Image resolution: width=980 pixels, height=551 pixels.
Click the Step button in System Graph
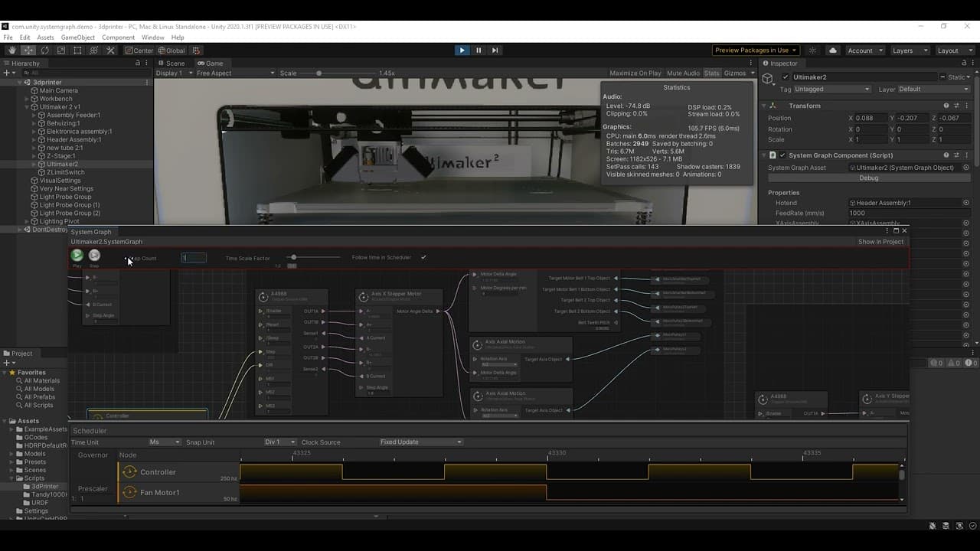coord(94,256)
